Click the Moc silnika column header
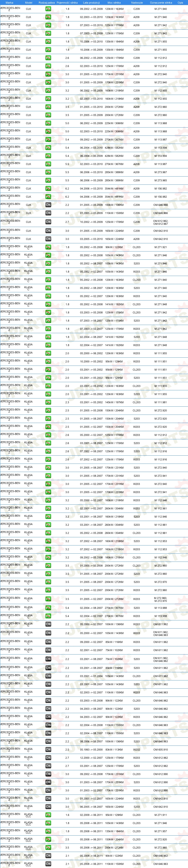The width and height of the screenshot is (188, 868). click(x=114, y=2)
